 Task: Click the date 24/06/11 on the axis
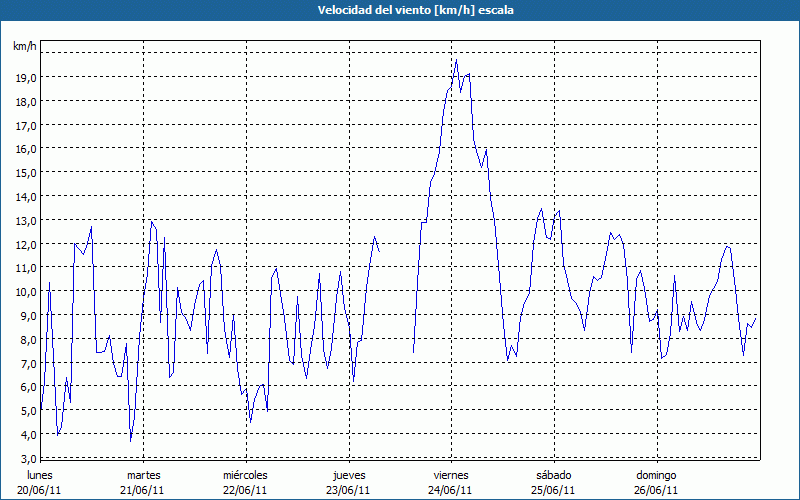[x=451, y=490]
